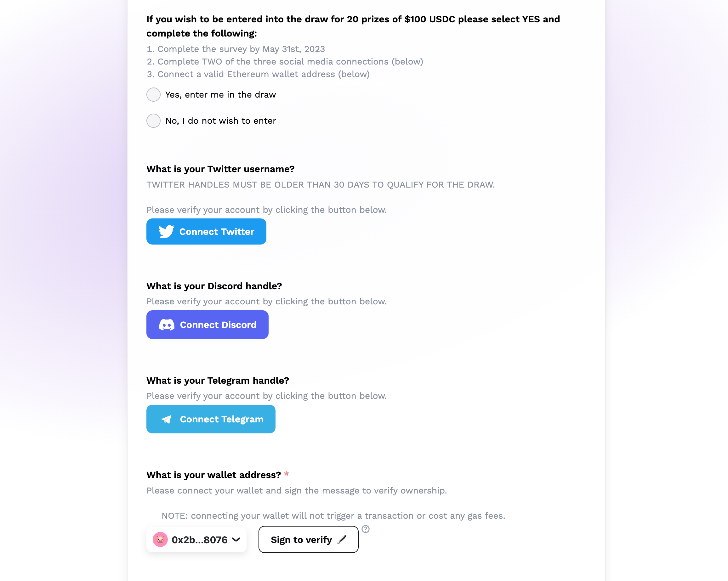
Task: Expand the wallet chevron arrow
Action: [x=236, y=539]
